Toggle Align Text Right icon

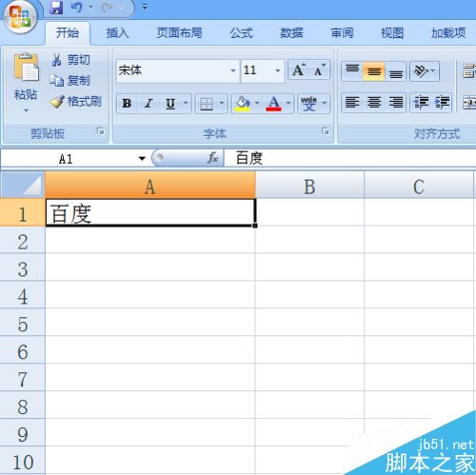[396, 103]
